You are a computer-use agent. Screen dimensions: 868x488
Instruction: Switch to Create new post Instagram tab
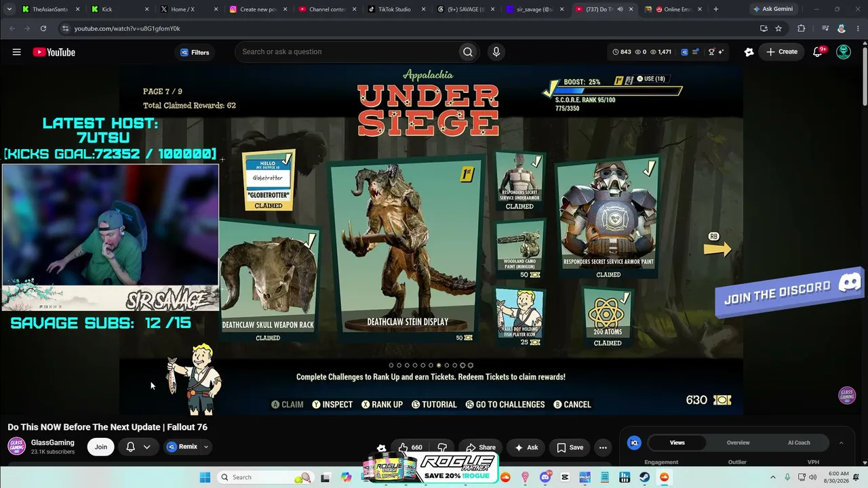[258, 9]
